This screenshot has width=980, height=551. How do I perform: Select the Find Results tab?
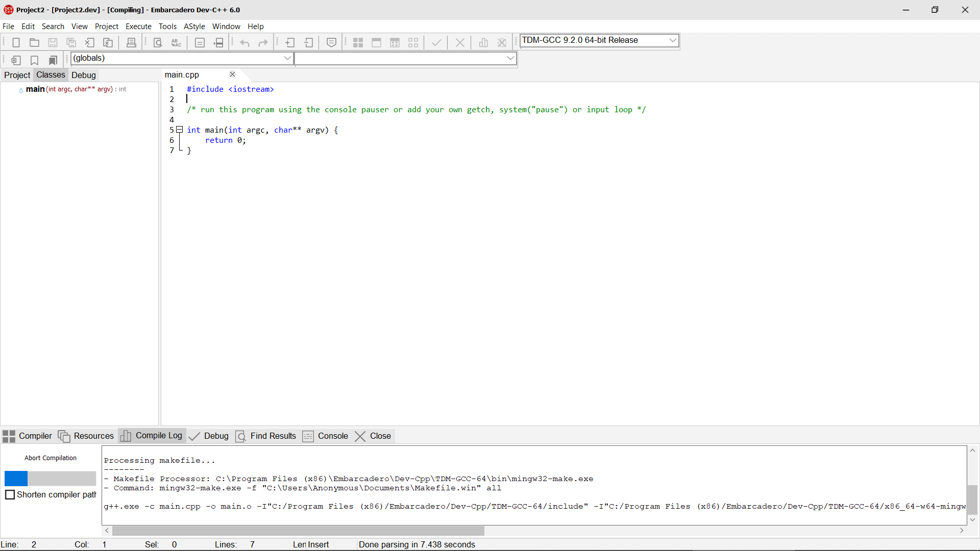click(x=266, y=436)
